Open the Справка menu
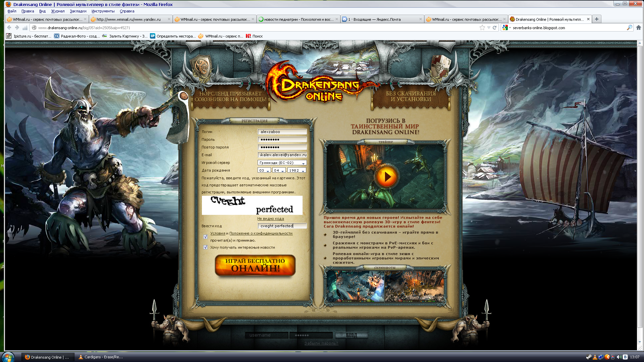 pyautogui.click(x=127, y=11)
